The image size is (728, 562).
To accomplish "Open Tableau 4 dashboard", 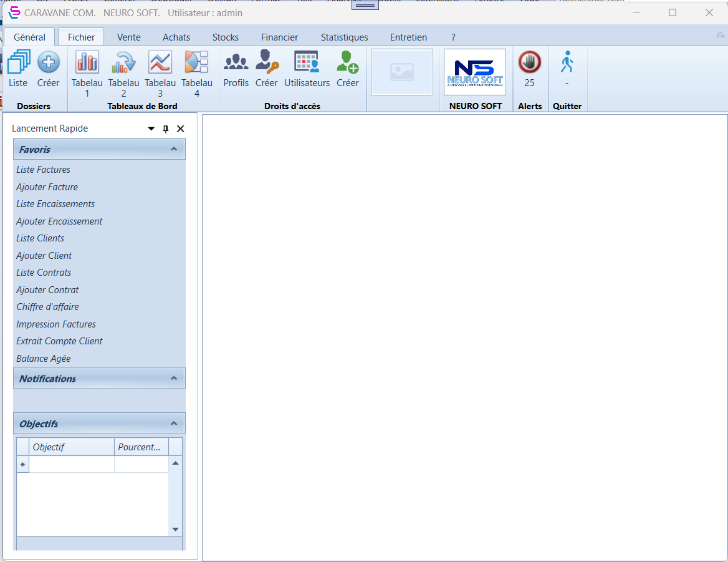I will [x=196, y=63].
